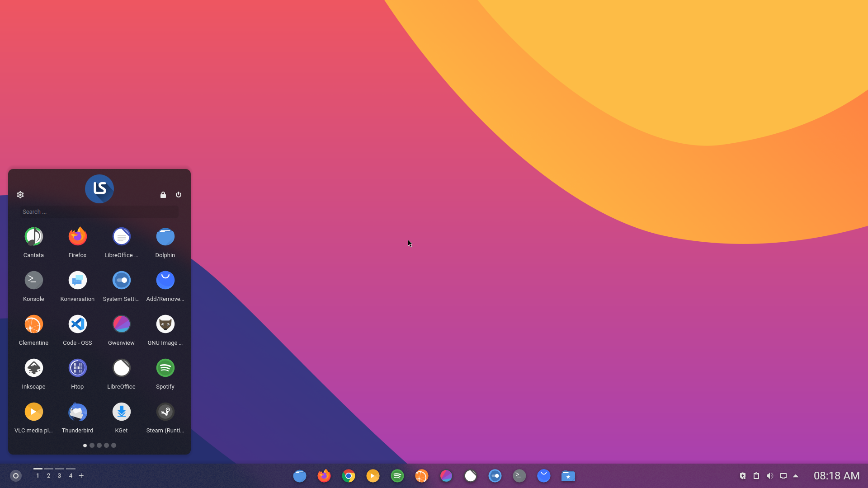Image resolution: width=868 pixels, height=488 pixels.
Task: Launch Inkscape vector editor
Action: [33, 368]
